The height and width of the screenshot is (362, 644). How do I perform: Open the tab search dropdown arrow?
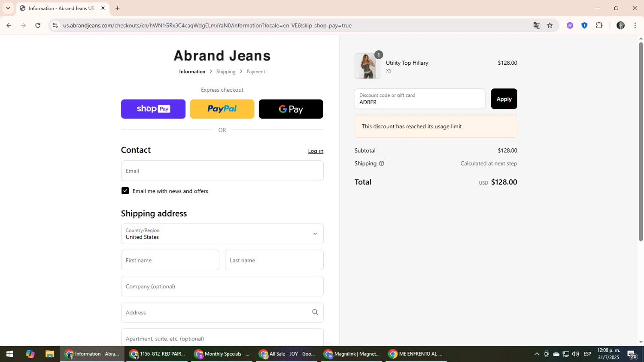8,8
